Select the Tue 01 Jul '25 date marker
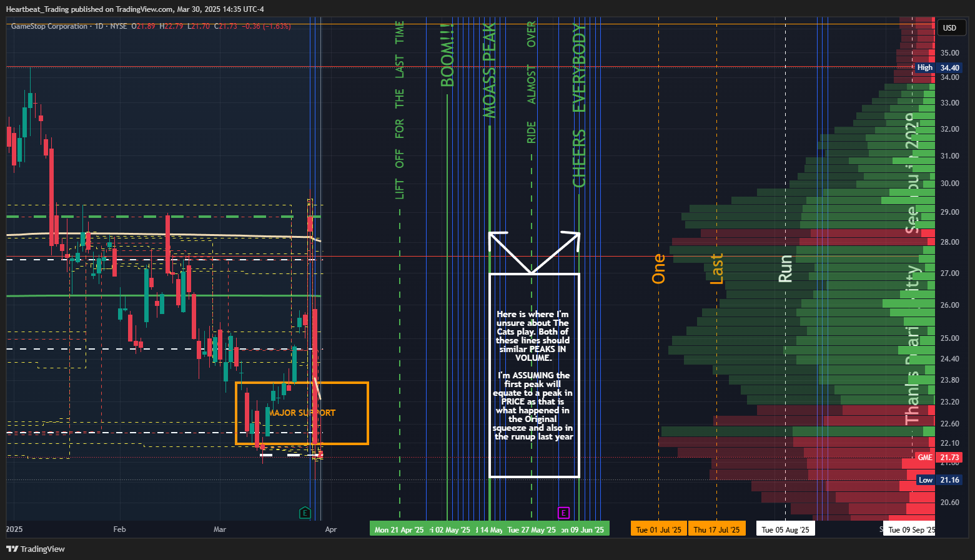The height and width of the screenshot is (560, 975). point(659,529)
